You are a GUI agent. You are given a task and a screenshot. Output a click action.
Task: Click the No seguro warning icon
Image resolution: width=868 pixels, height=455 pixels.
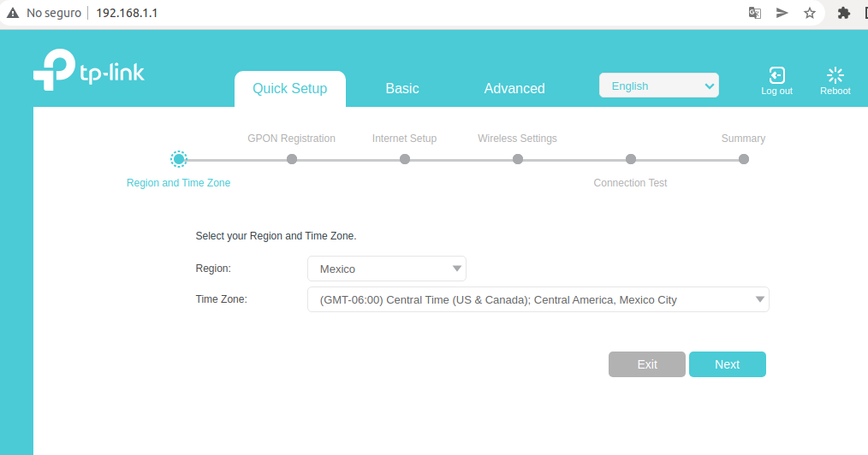(x=13, y=13)
